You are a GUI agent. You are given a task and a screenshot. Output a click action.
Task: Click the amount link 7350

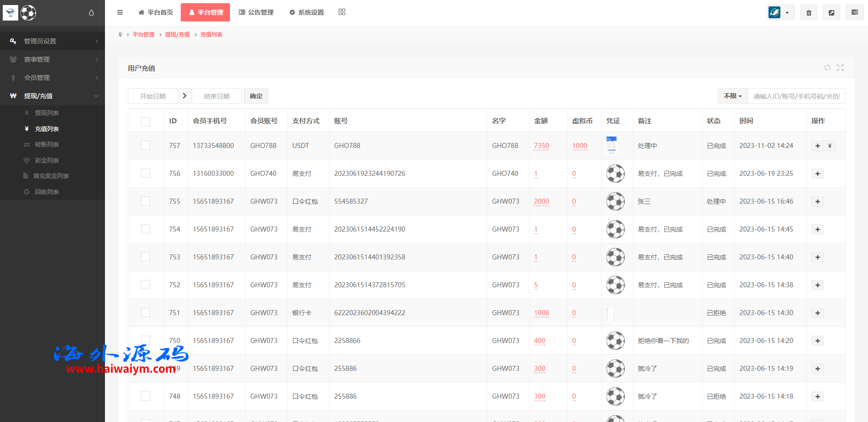541,146
